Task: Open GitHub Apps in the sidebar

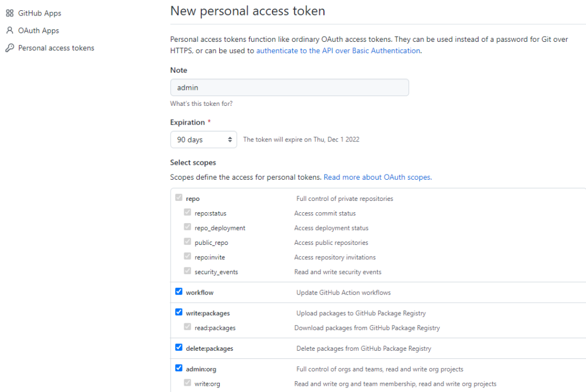Action: (x=39, y=13)
